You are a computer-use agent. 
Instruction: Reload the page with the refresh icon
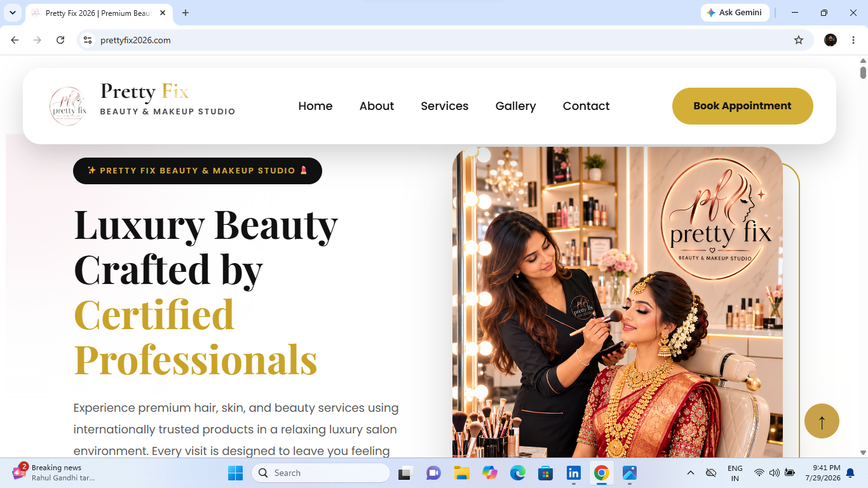click(x=60, y=40)
